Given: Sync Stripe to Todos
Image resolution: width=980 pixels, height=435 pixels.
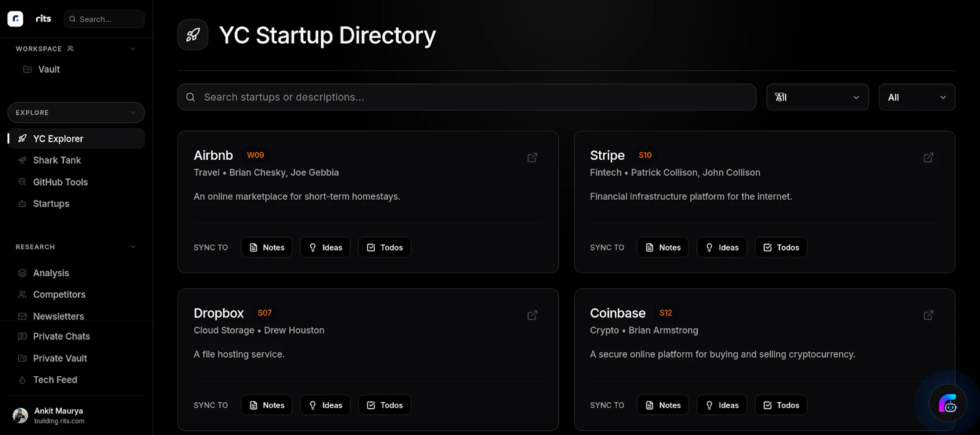Looking at the screenshot, I should 781,248.
